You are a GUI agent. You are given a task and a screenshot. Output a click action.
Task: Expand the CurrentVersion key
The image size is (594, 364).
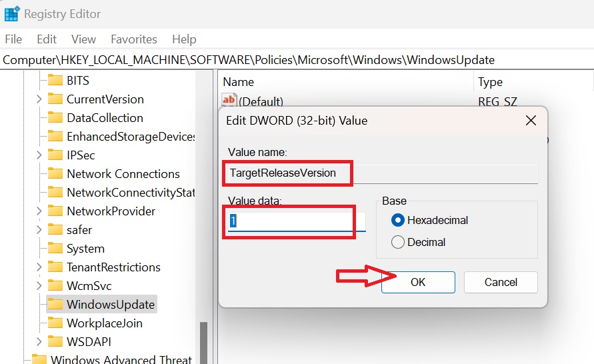pyautogui.click(x=39, y=99)
